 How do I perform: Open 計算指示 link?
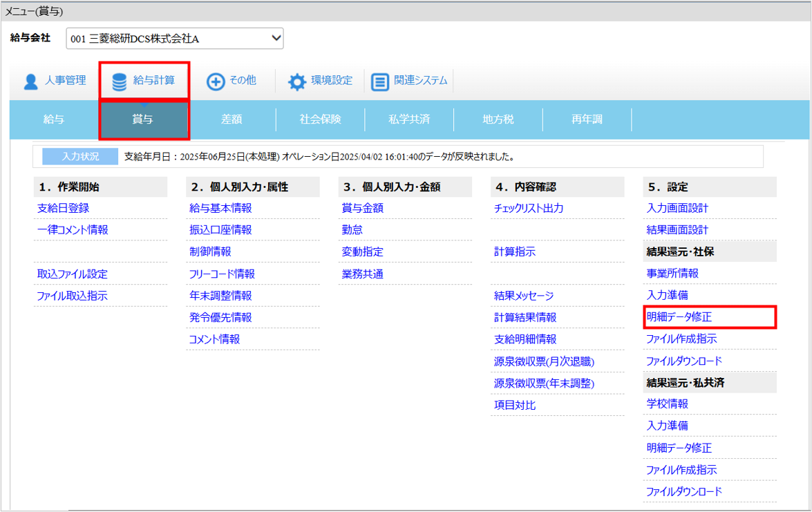[515, 252]
